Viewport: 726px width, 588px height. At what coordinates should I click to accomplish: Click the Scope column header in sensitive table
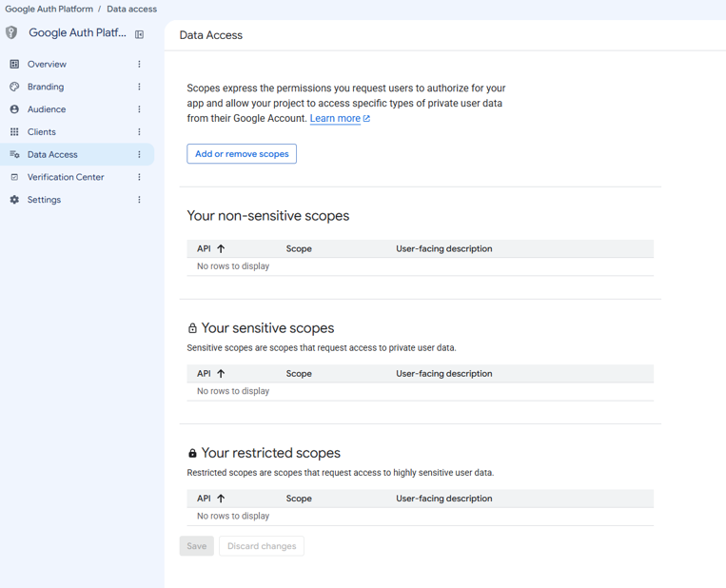click(x=299, y=374)
